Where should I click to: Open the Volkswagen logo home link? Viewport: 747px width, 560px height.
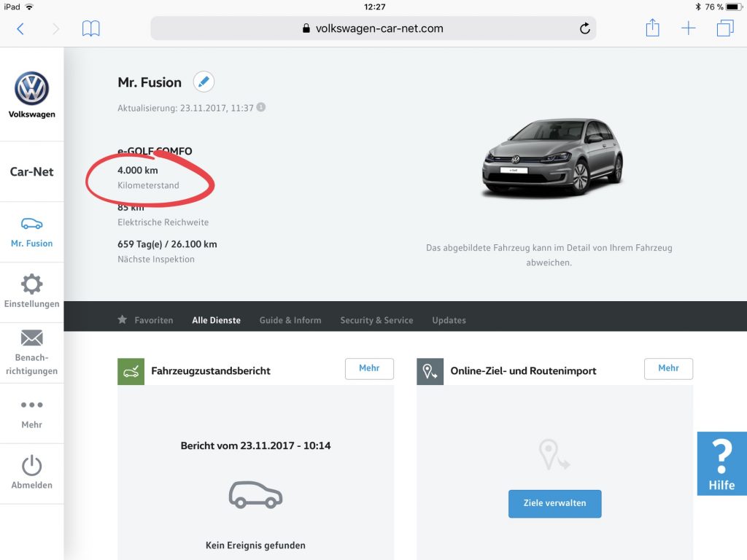[x=31, y=90]
